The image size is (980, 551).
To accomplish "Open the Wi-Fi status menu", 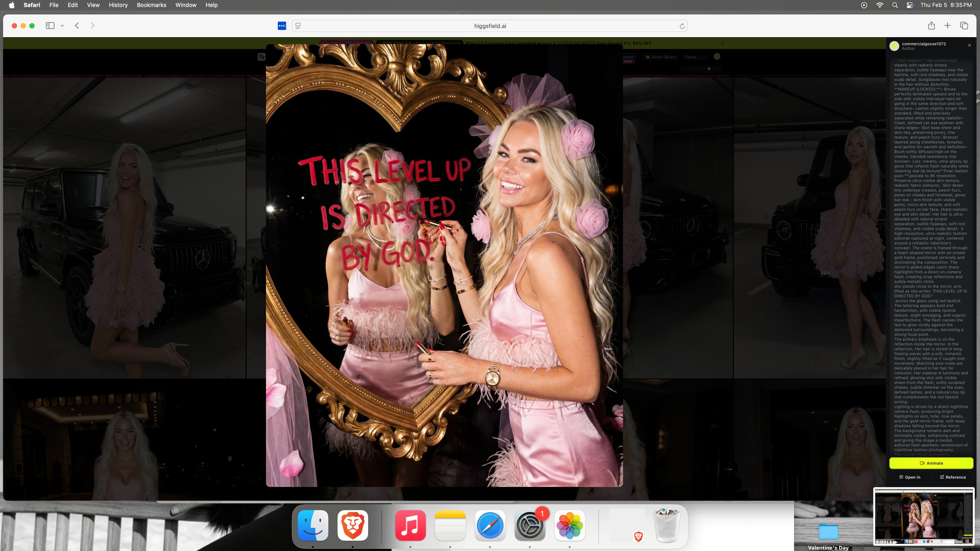I will 879,5.
